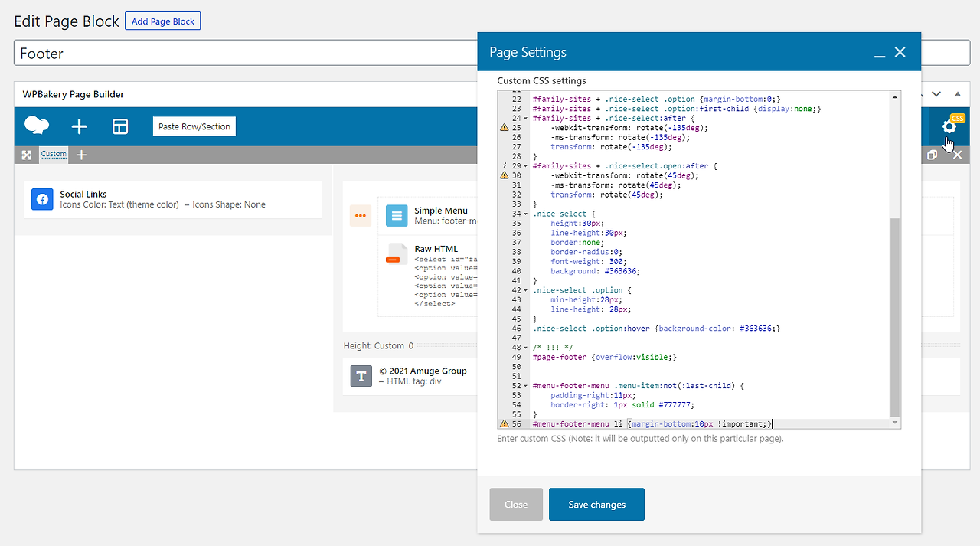This screenshot has width=980, height=546.
Task: Click the Simple Menu element icon
Action: click(397, 215)
